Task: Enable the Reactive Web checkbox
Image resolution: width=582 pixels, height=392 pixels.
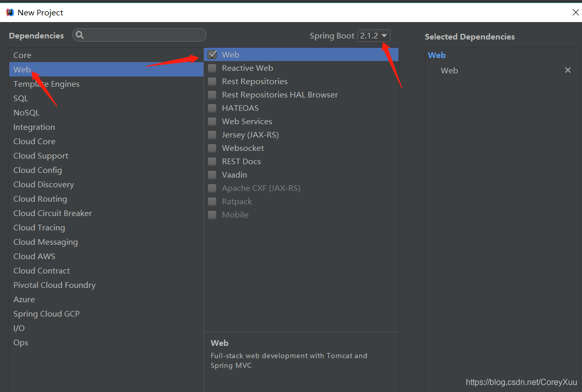Action: pos(212,68)
